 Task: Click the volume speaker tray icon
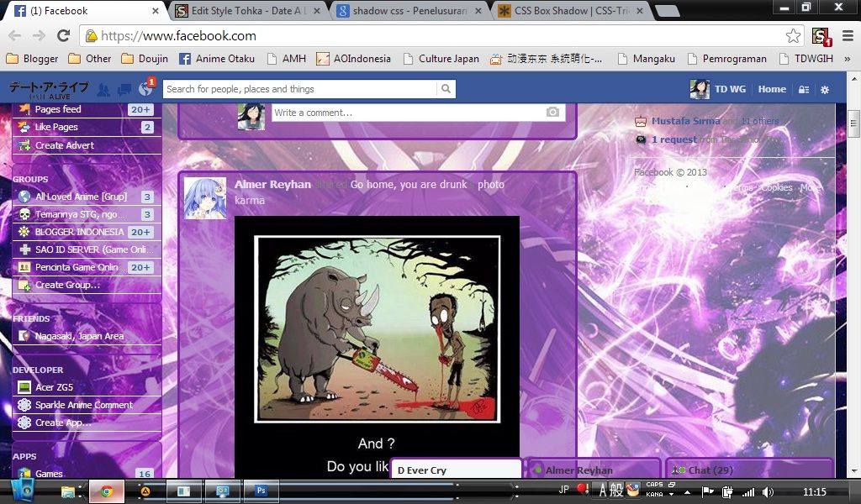click(x=769, y=492)
